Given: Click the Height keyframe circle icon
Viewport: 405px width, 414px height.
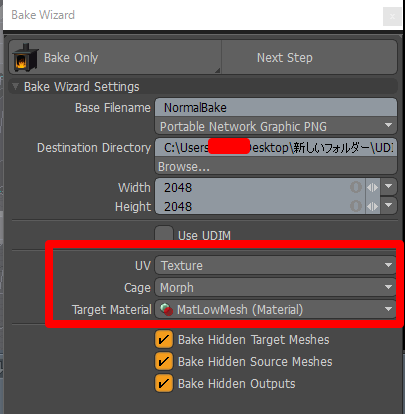Looking at the screenshot, I should [356, 206].
